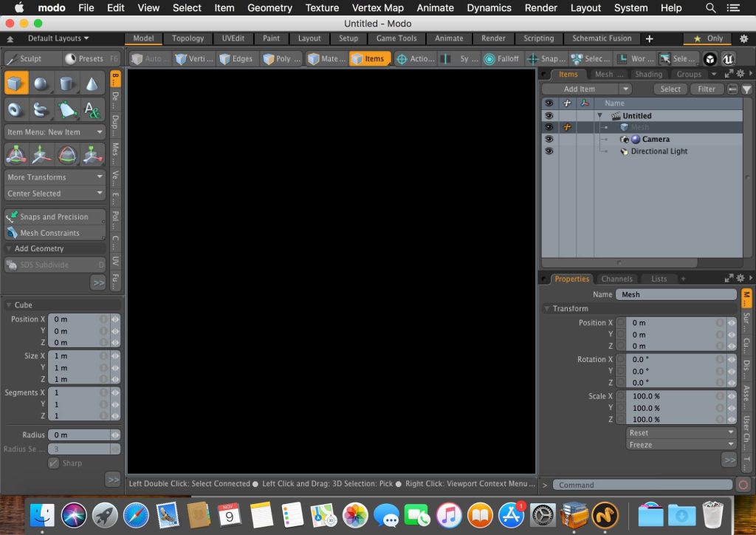Click the Unreal Engine bridge icon
This screenshot has height=535, width=756.
(x=728, y=59)
